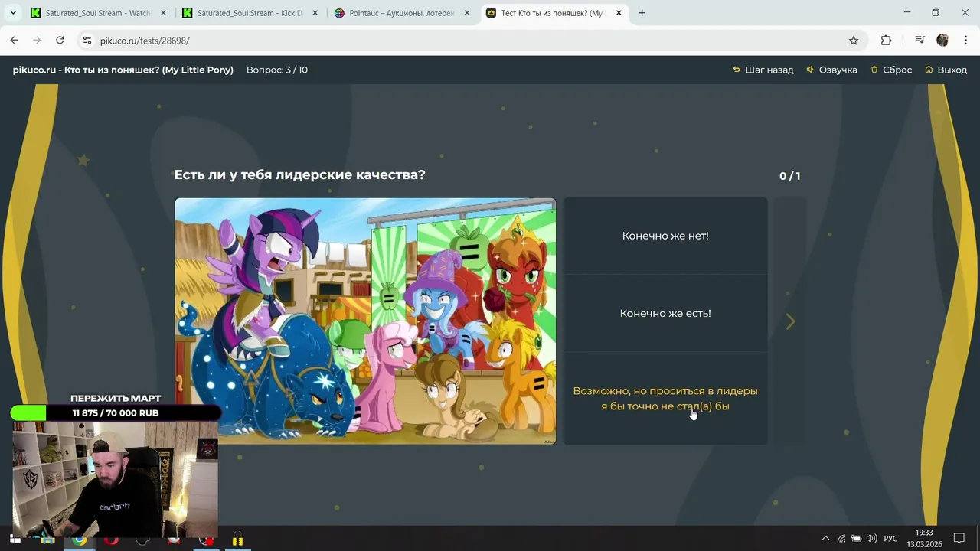The width and height of the screenshot is (980, 551).
Task: Toggle 'Озвучка' voice-over option
Action: point(831,70)
